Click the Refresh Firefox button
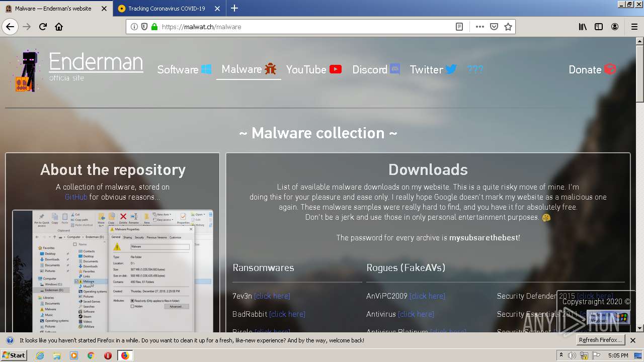644x362 pixels. point(601,340)
